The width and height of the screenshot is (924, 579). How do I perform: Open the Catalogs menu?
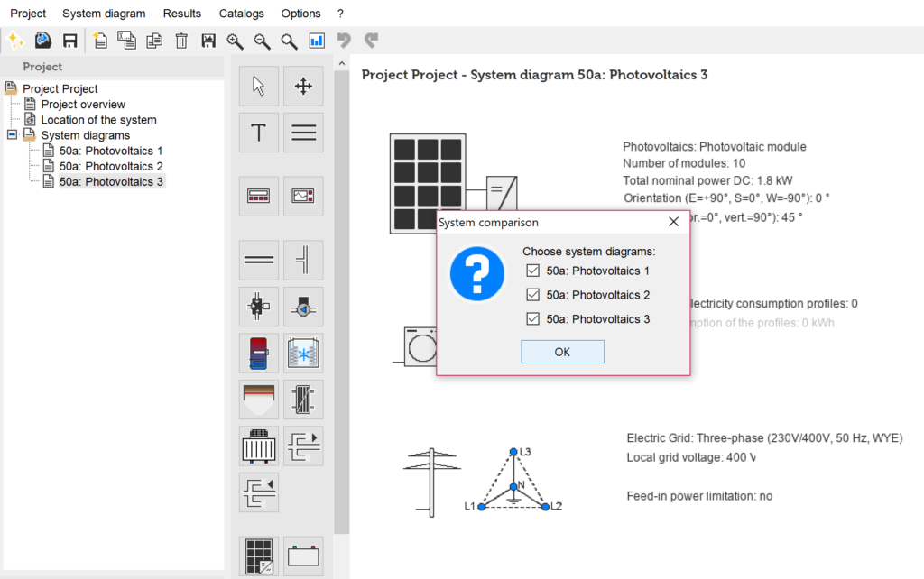[x=242, y=14]
